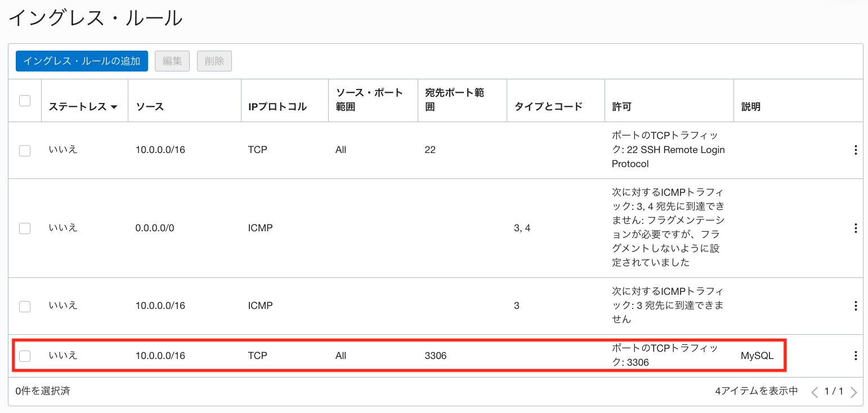Click the next page arrow in pagination
The image size is (868, 413).
[853, 392]
